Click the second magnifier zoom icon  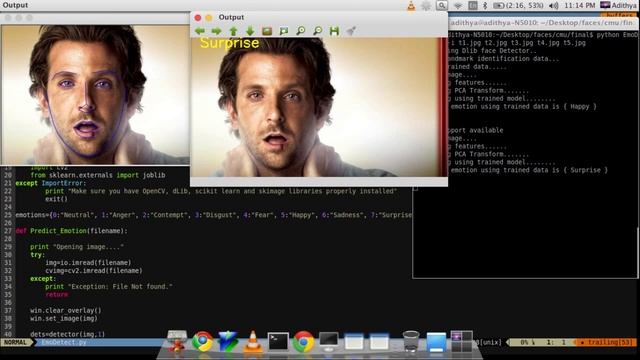(318, 31)
